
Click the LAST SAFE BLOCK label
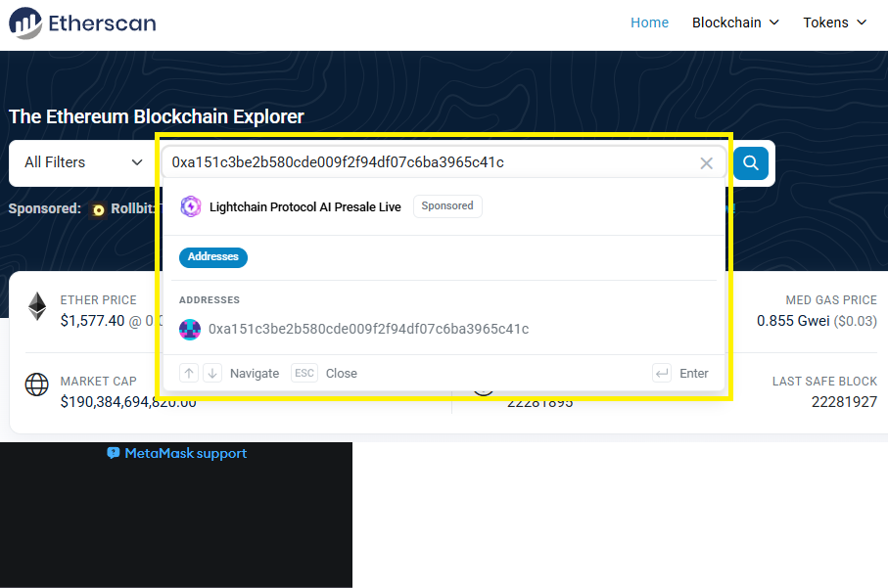click(824, 382)
